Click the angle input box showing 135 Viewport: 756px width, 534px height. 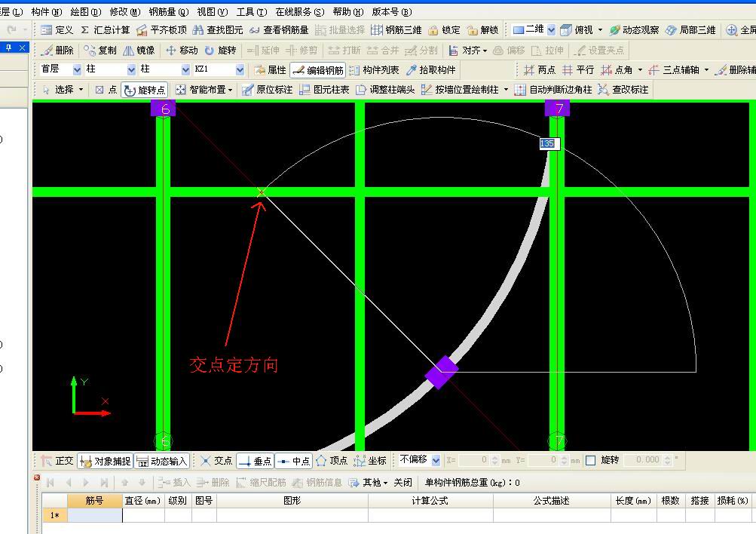point(549,143)
